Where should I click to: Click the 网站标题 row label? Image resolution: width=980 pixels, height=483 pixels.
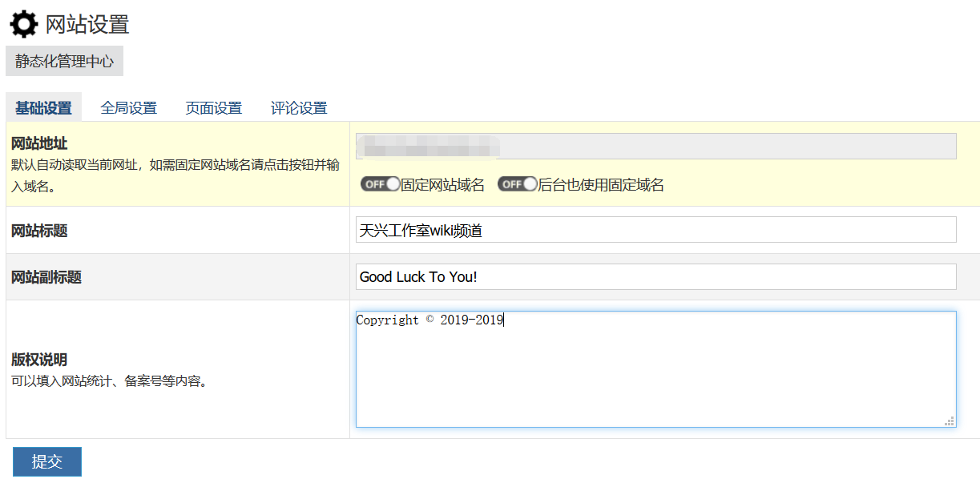click(x=39, y=231)
